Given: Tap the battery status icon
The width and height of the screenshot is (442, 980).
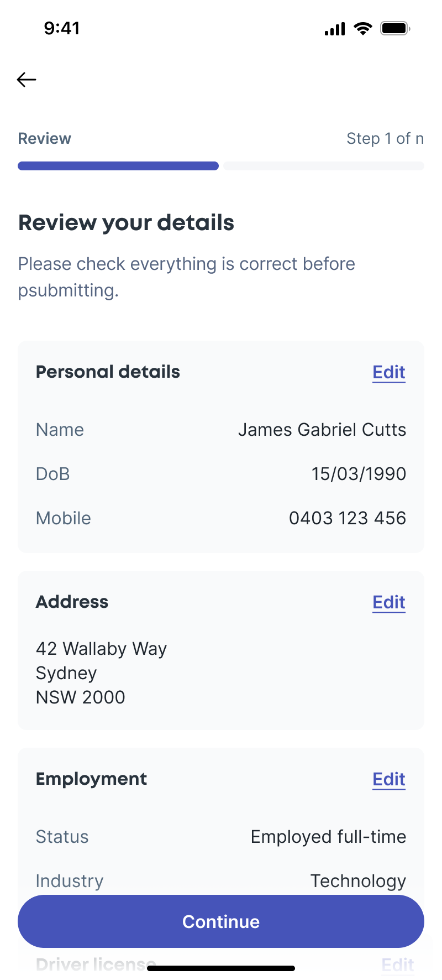Looking at the screenshot, I should [395, 28].
